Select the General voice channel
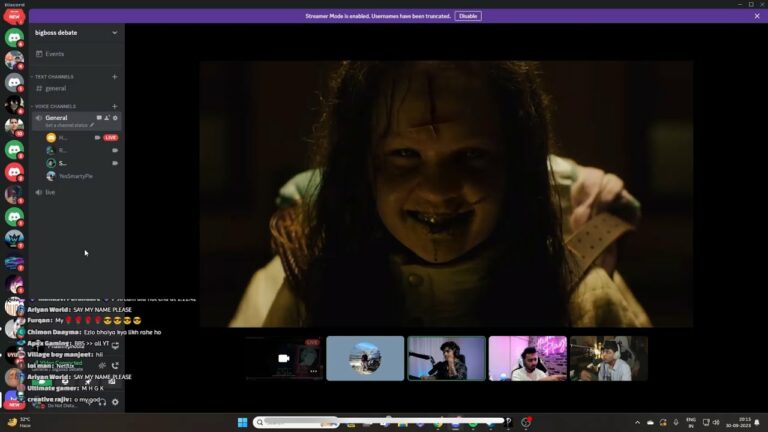Viewport: 768px width, 432px height. (x=56, y=118)
